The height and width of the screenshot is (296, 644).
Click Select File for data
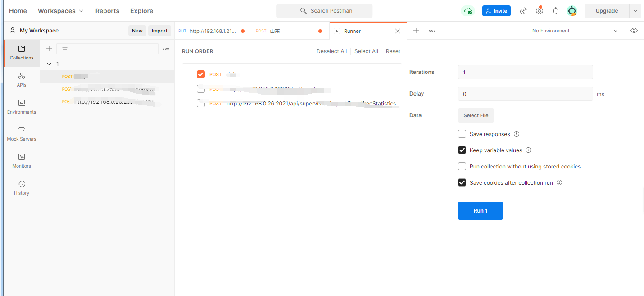coord(476,115)
